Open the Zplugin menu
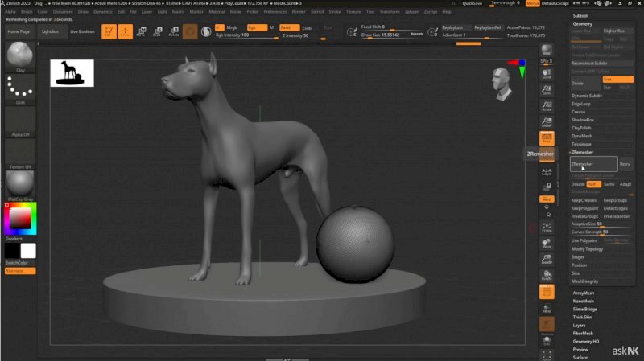Viewport: 644px width, 361px height. tap(411, 12)
